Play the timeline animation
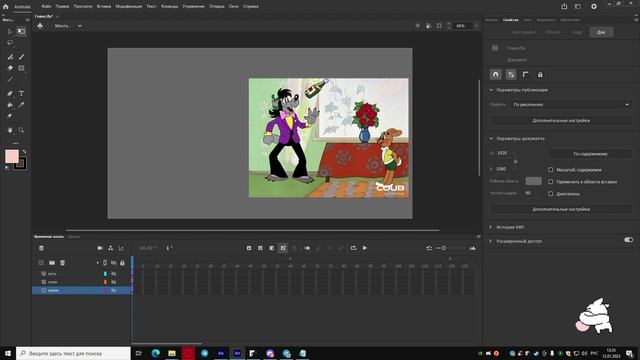640x360 pixels. 365,248
